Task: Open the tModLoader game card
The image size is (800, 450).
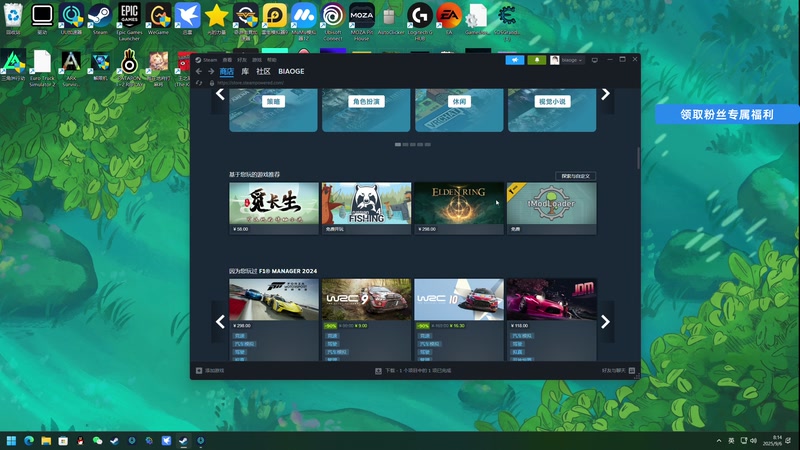Action: tap(552, 208)
